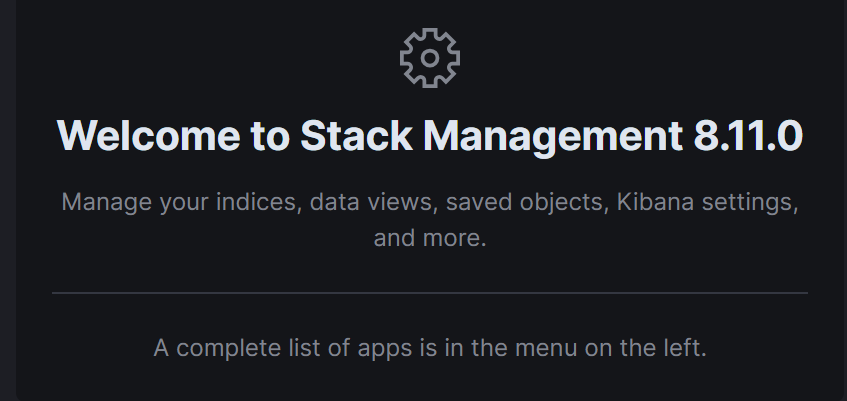
Task: Click the Welcome to Stack Management heading
Action: (429, 136)
